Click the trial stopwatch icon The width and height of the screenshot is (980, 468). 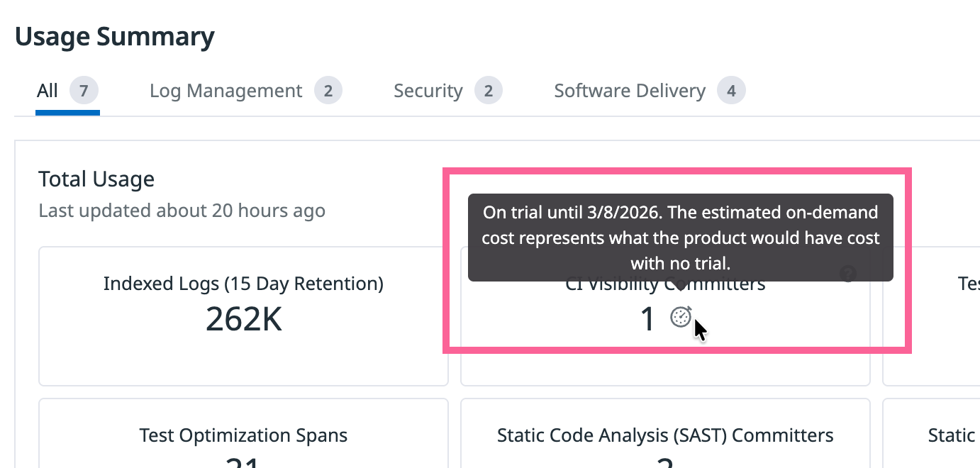[x=681, y=317]
